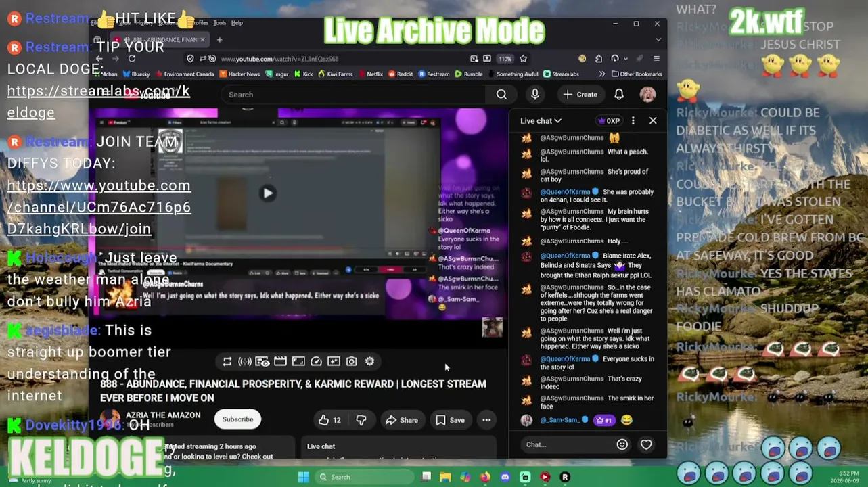The height and width of the screenshot is (487, 868).
Task: Click the 110% zoom level indicator
Action: coord(505,59)
